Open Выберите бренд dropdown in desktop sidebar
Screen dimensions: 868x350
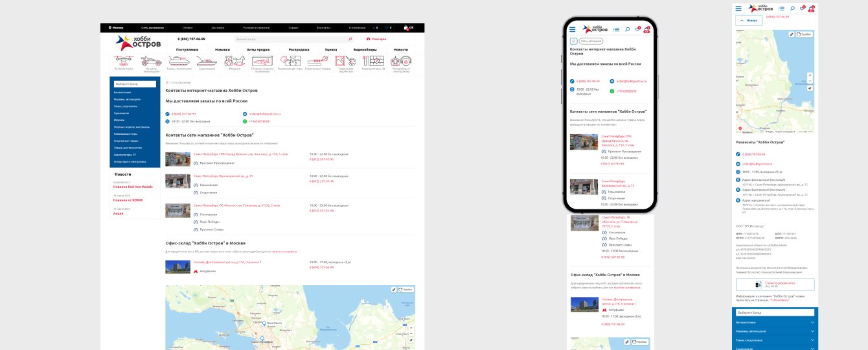[x=135, y=84]
